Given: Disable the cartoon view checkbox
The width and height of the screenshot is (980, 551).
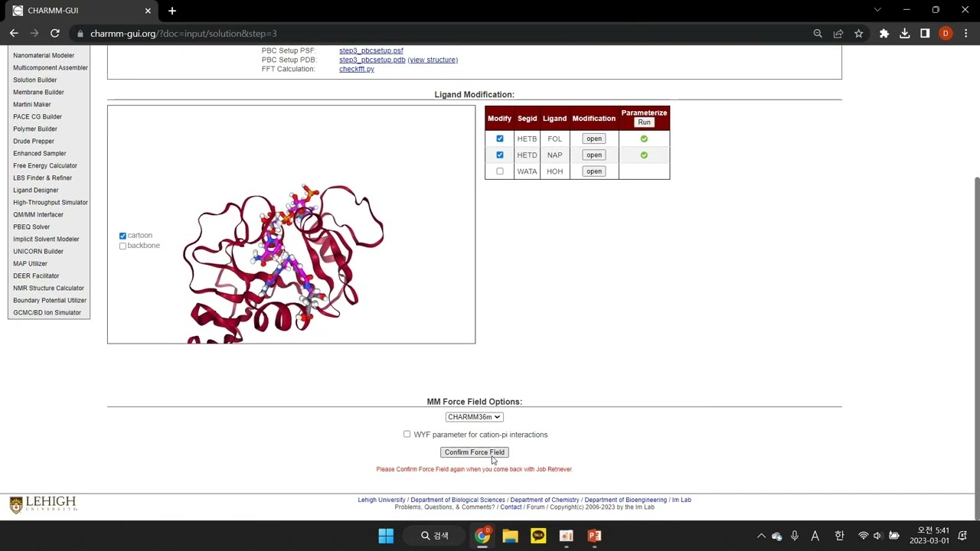Looking at the screenshot, I should pyautogui.click(x=122, y=236).
